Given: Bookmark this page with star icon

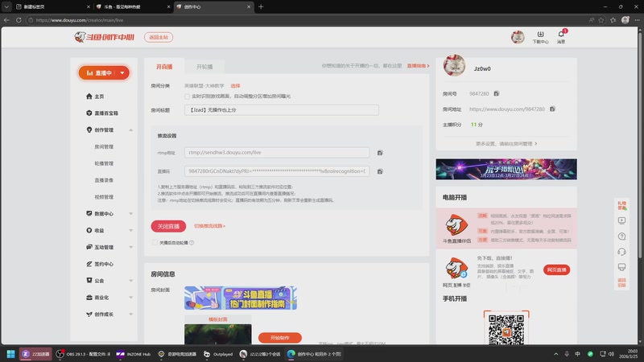Looking at the screenshot, I should (x=601, y=19).
